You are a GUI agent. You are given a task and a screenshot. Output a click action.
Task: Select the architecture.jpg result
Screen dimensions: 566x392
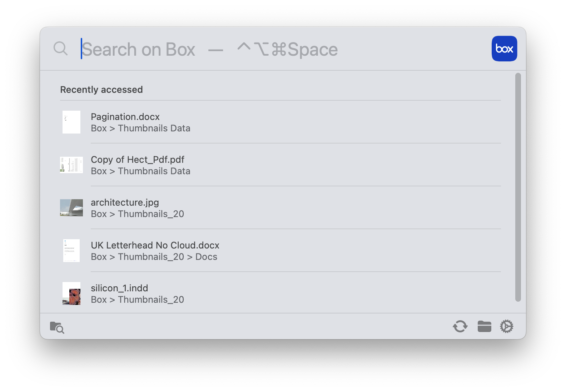[125, 202]
